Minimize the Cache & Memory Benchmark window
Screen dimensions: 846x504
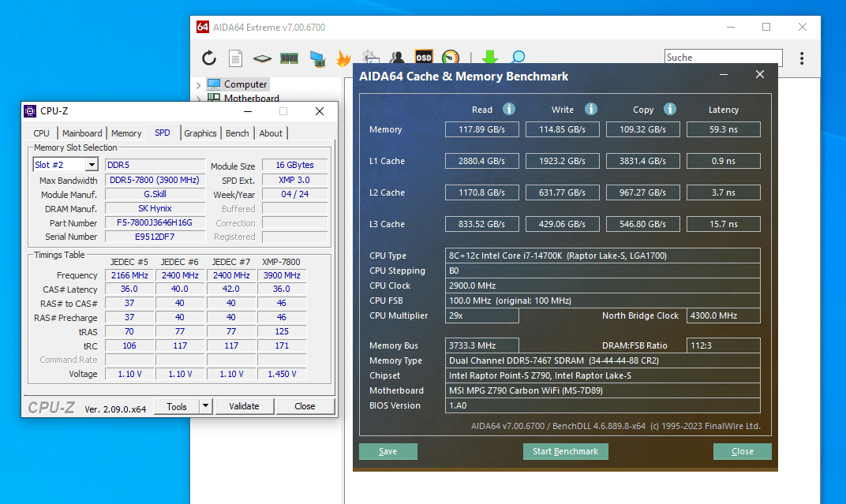point(724,75)
